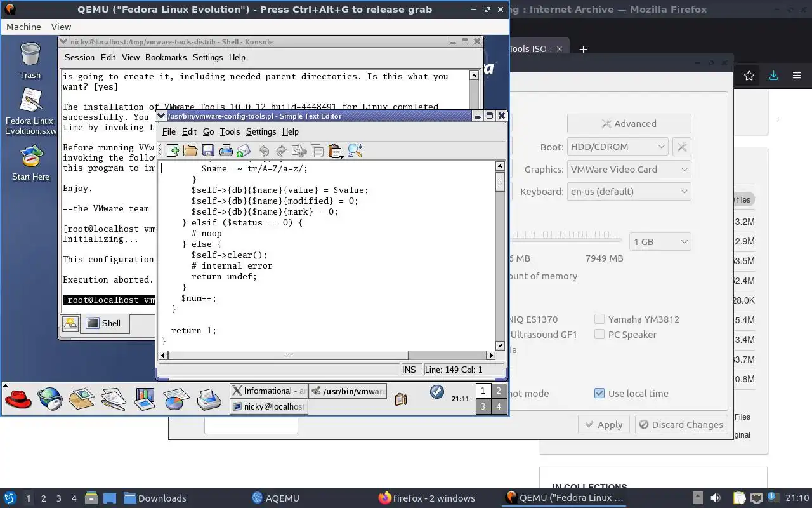The height and width of the screenshot is (508, 812).
Task: Open the Tools menu in Simple Text Editor
Action: point(230,131)
